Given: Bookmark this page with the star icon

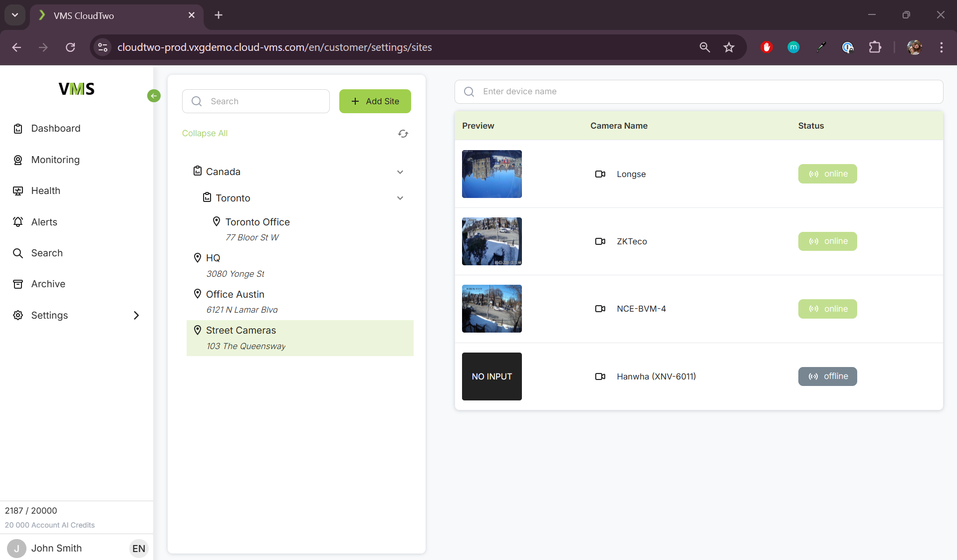Looking at the screenshot, I should (729, 47).
